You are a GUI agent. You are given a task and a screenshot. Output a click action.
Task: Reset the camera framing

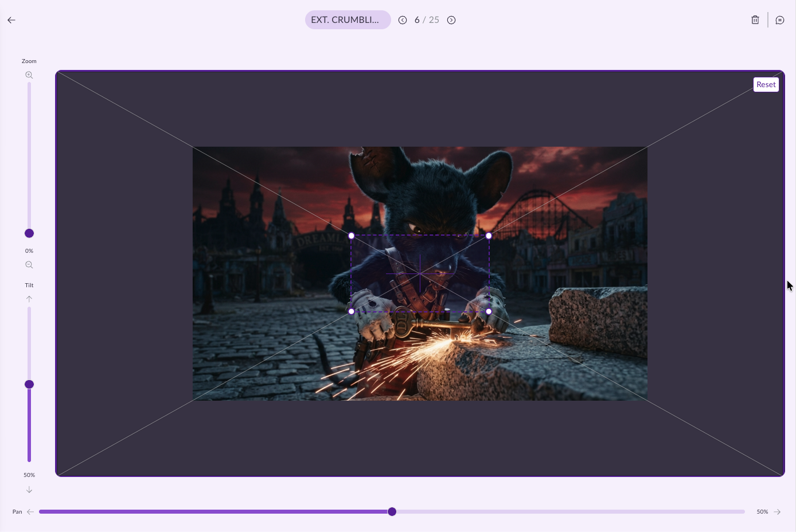click(x=766, y=84)
